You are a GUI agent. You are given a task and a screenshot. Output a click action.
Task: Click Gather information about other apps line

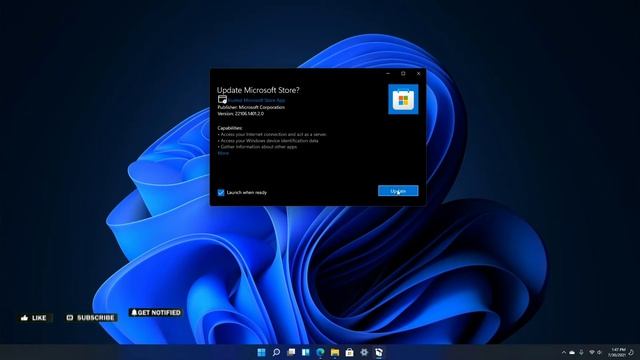tap(258, 147)
